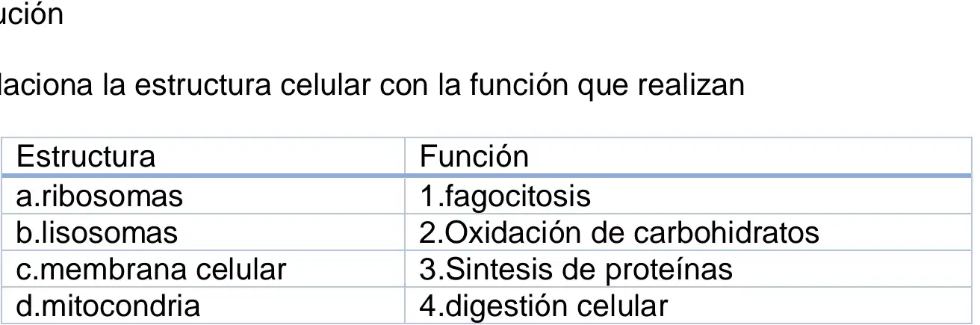Select the 'b.lisosomas' table cell
Image resolution: width=980 pixels, height=325 pixels.
207,232
